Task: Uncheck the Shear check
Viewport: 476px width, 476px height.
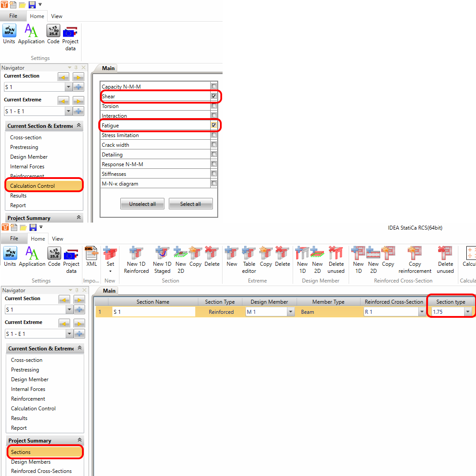Action: coord(214,96)
